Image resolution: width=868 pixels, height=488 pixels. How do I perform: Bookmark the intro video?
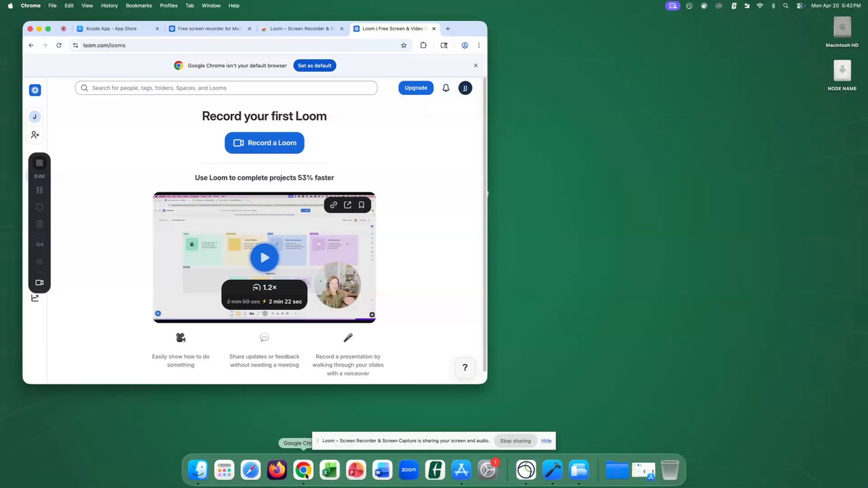[361, 205]
